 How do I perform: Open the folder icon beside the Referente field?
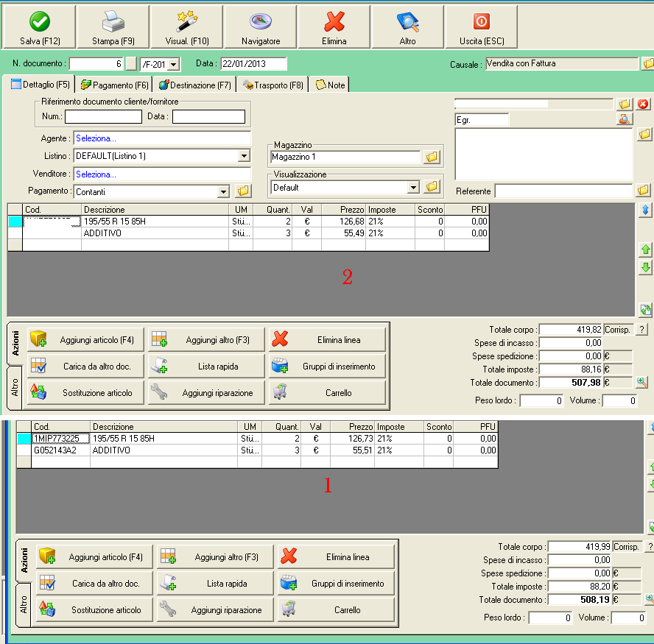click(x=644, y=191)
